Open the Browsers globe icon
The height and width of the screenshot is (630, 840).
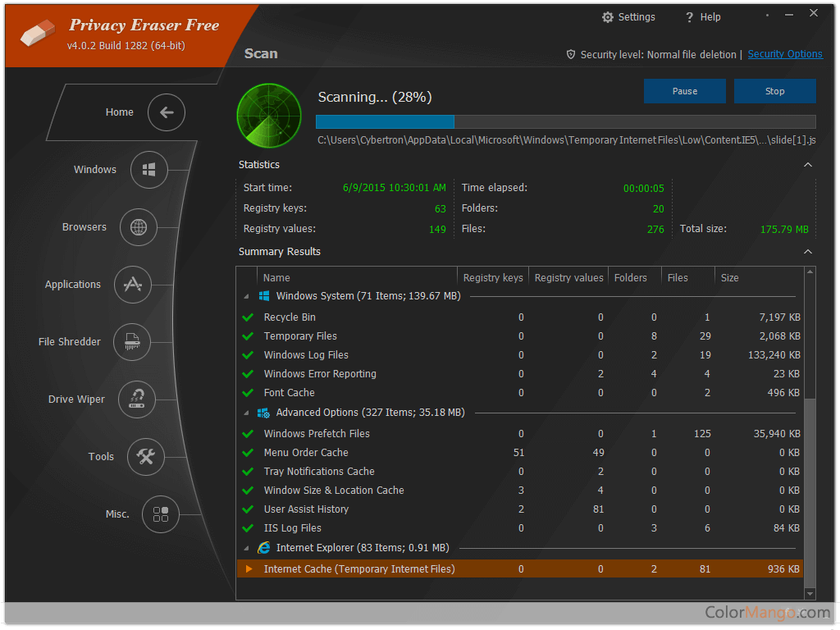(x=138, y=227)
